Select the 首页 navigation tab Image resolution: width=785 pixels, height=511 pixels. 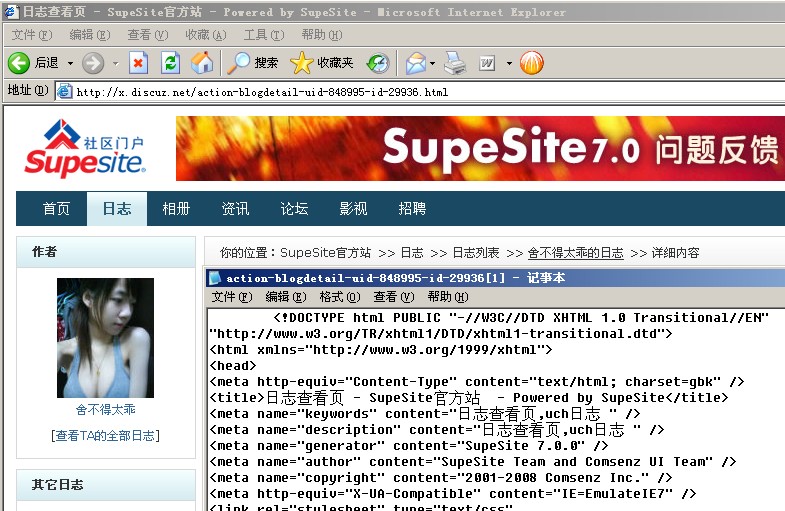tap(56, 209)
